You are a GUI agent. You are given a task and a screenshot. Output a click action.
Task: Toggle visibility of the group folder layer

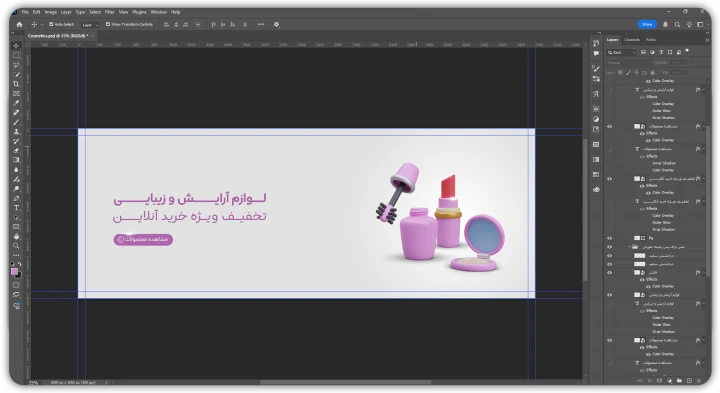(610, 247)
